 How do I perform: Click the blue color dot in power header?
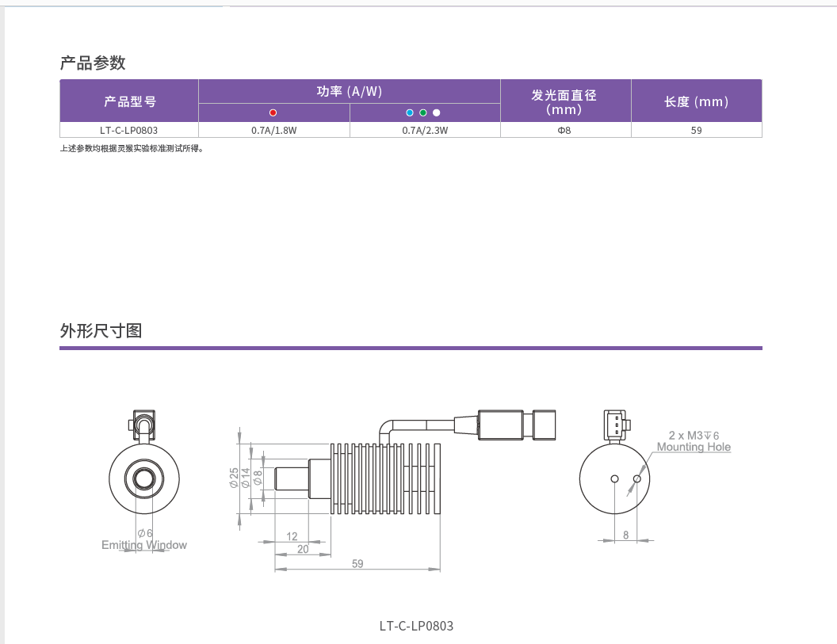point(410,112)
